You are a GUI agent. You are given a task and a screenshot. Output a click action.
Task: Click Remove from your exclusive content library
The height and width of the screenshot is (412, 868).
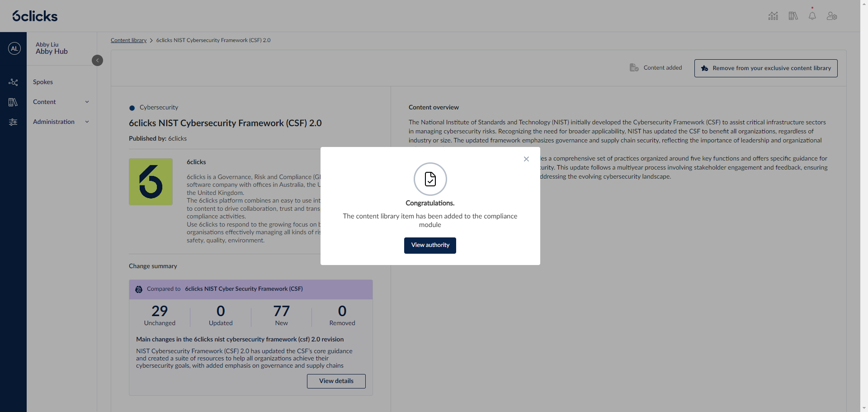point(766,68)
